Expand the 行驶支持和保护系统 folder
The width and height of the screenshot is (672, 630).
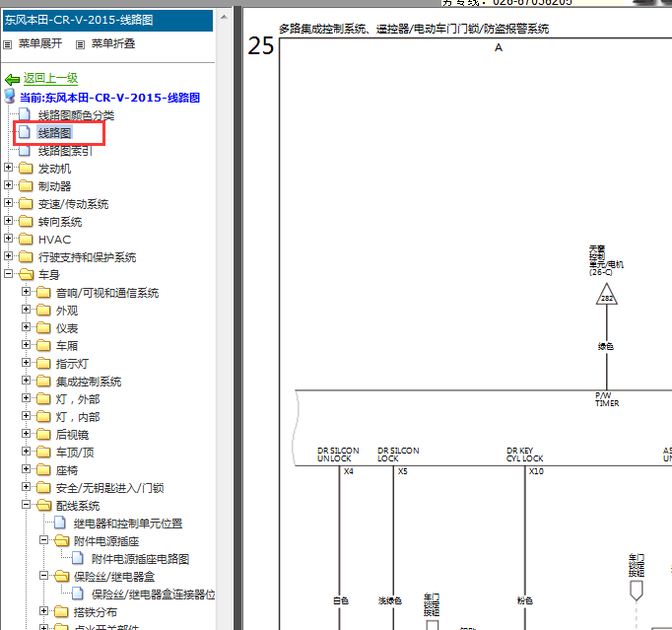point(8,255)
